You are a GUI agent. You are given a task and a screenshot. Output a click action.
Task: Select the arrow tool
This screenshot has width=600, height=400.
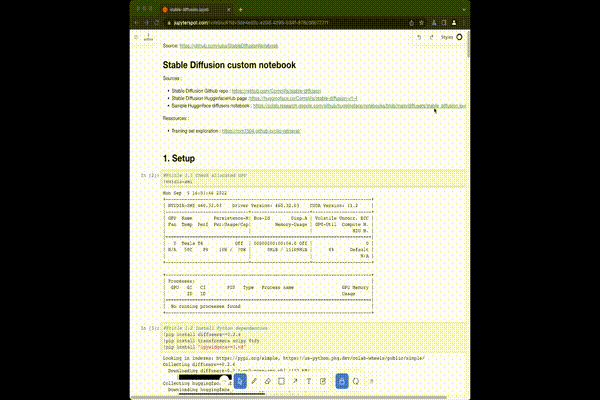(295, 381)
